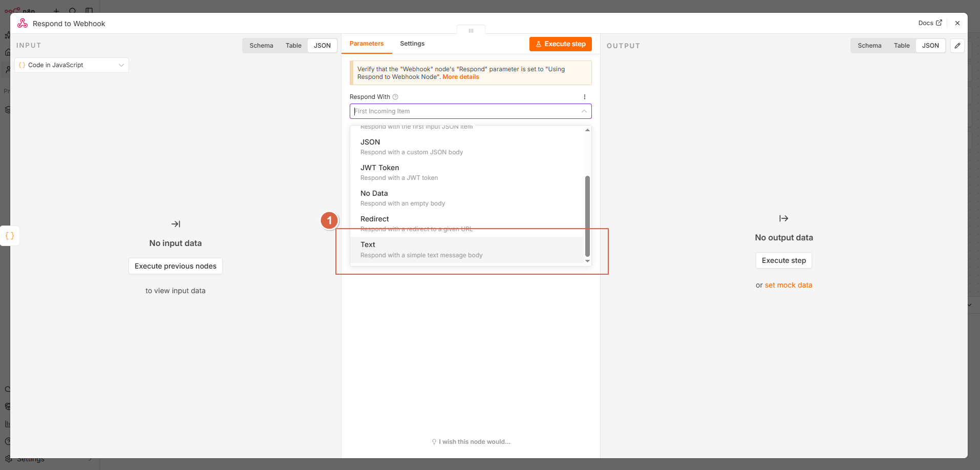980x470 pixels.
Task: Click the dropdown list scrollbar thumb
Action: point(587,216)
